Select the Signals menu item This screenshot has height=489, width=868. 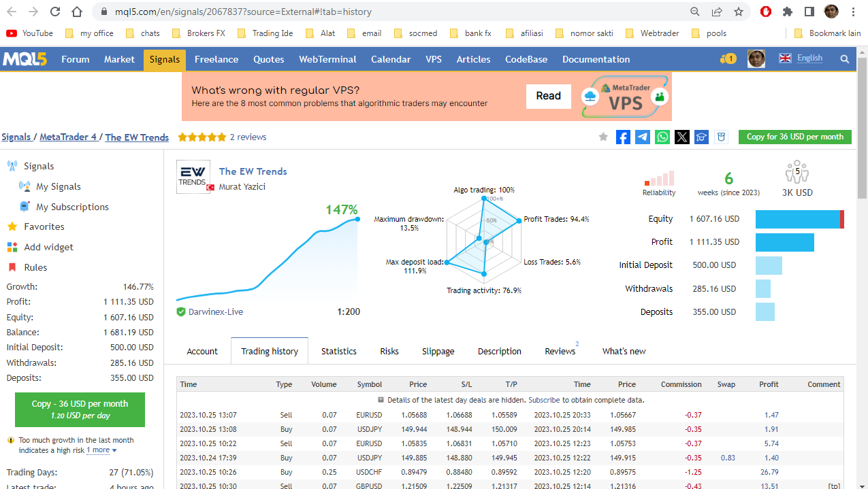click(165, 59)
